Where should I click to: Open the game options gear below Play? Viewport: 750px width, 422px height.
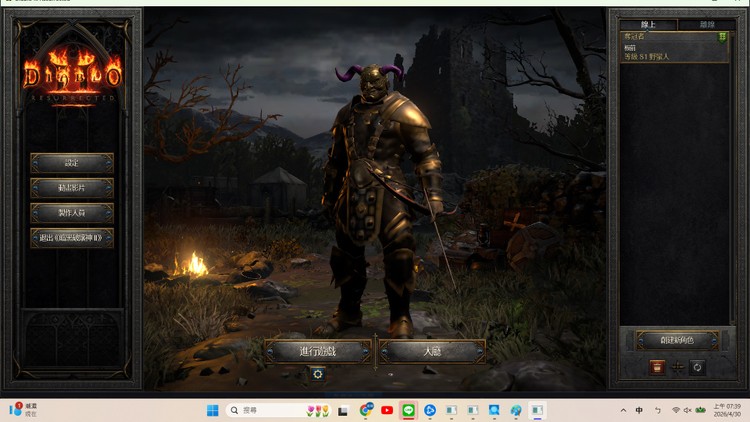318,374
